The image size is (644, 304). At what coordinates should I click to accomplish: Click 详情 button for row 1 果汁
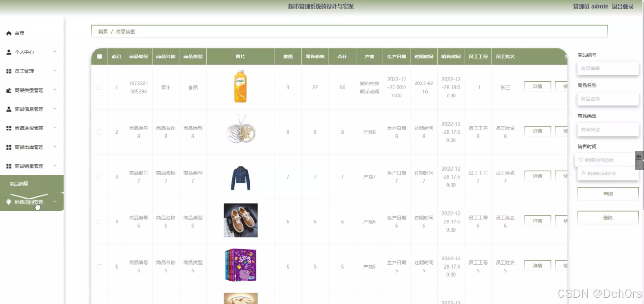537,87
